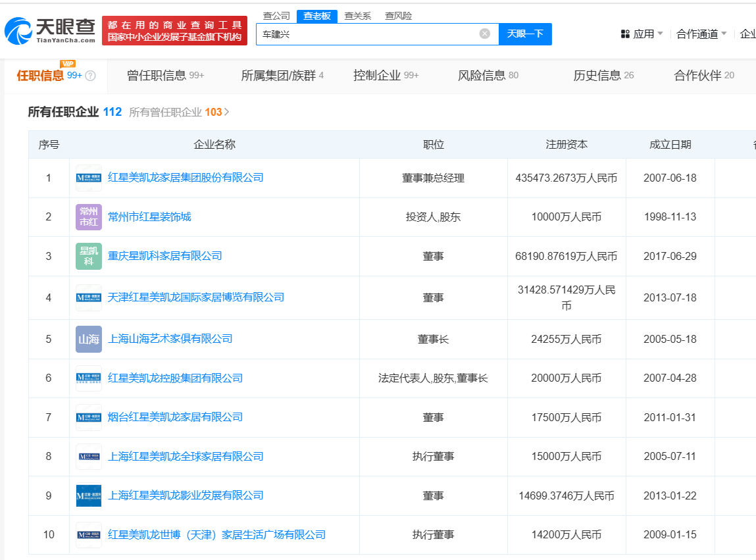The height and width of the screenshot is (560, 756).
Task: Open 红星美凯龙控股集团有限公司 company link
Action: point(175,378)
